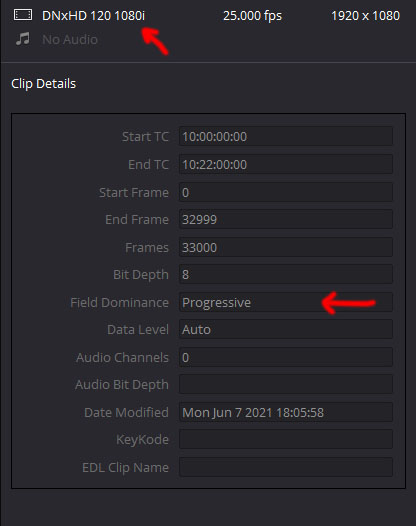Click the No Audio label

click(x=70, y=40)
